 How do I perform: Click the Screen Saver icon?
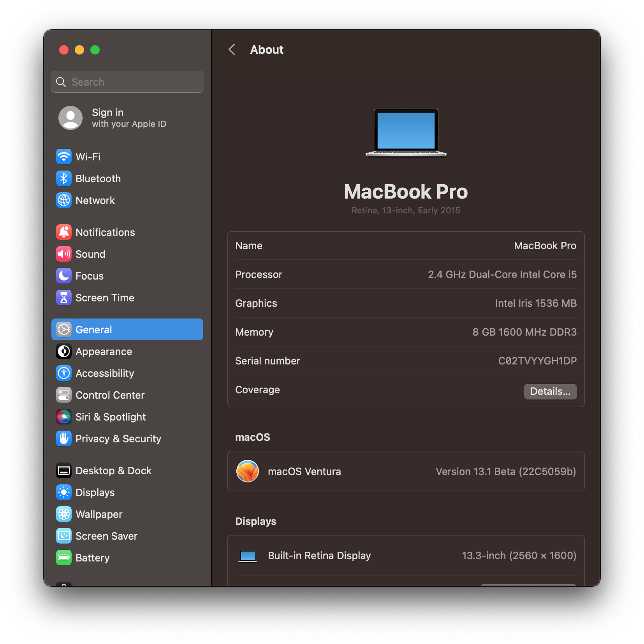[x=64, y=536]
